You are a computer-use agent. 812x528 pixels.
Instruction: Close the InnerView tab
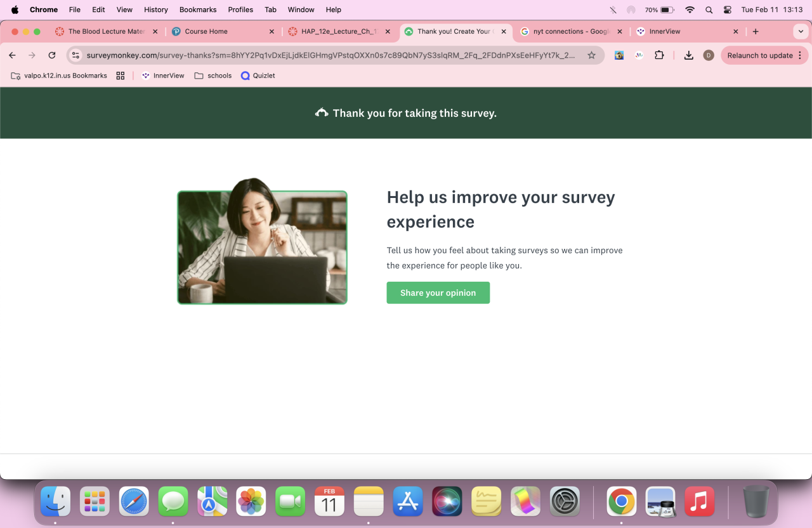(736, 31)
